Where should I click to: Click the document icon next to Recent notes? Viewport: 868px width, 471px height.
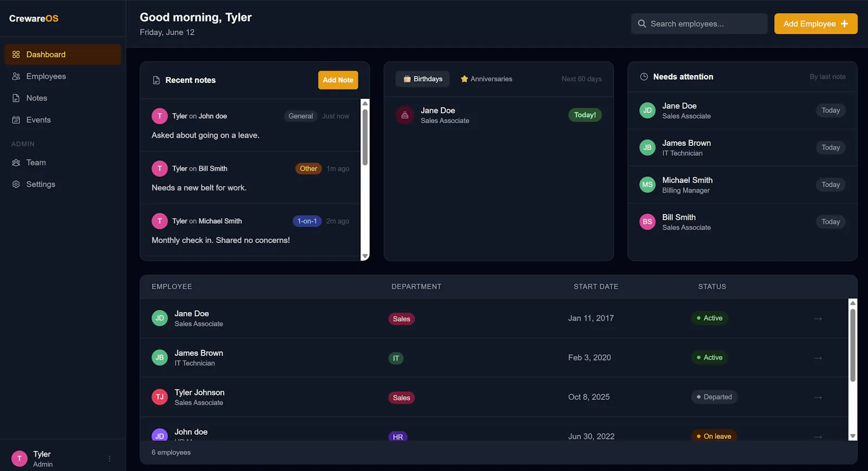click(x=156, y=80)
